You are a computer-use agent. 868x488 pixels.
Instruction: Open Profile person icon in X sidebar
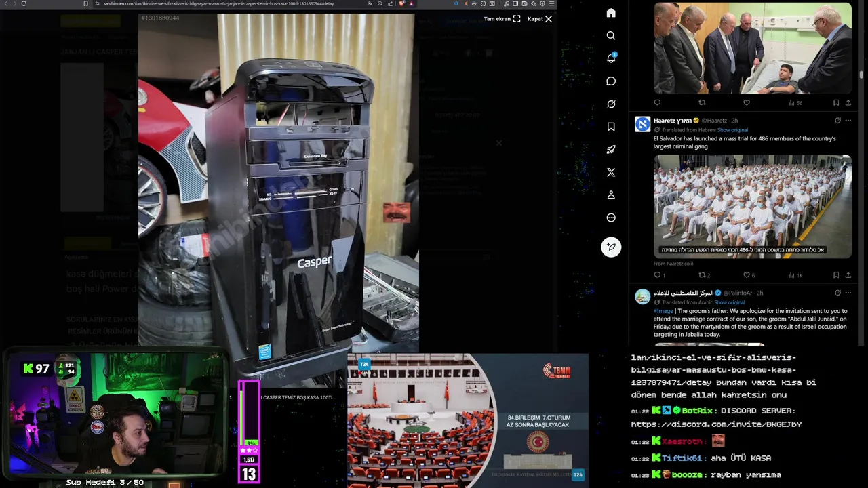(x=611, y=195)
